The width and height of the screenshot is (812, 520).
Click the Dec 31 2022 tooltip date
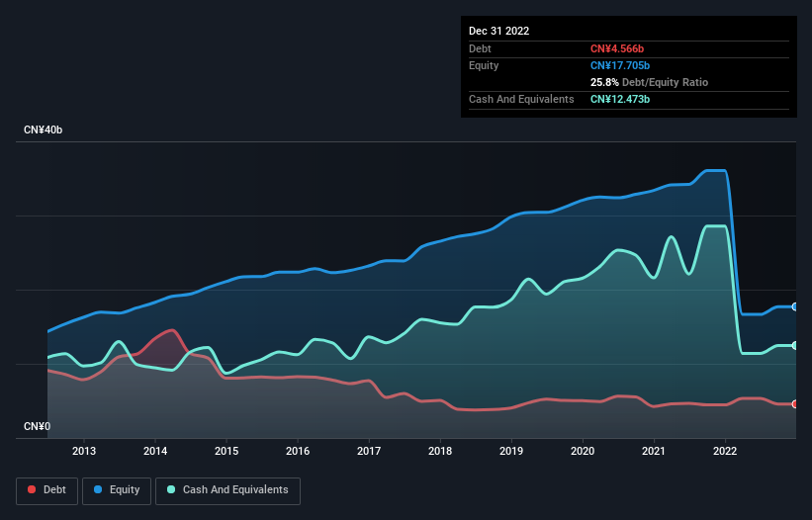click(498, 31)
